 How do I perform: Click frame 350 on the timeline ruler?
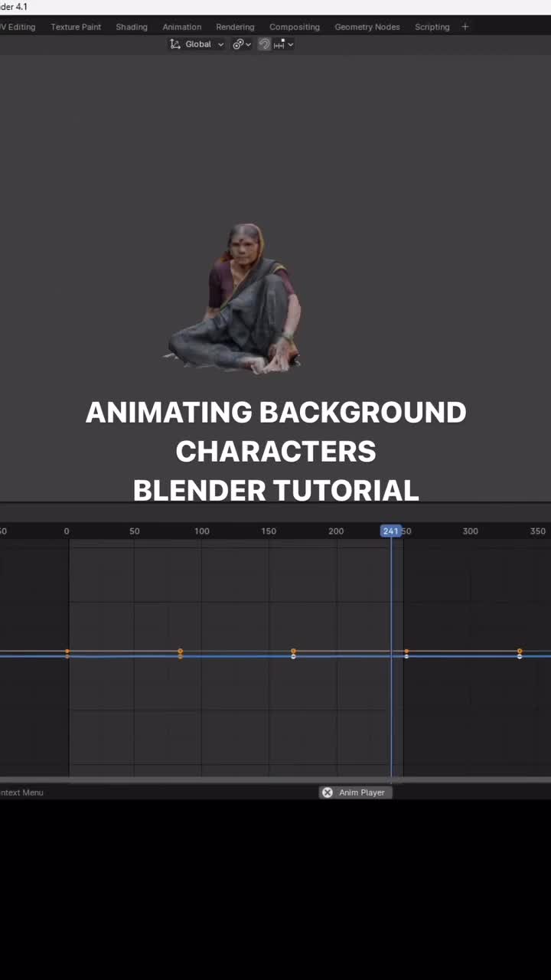click(x=538, y=531)
